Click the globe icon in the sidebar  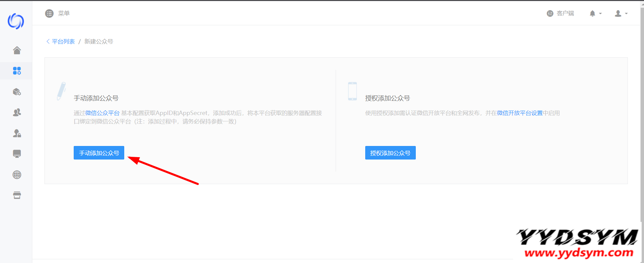coord(17,175)
